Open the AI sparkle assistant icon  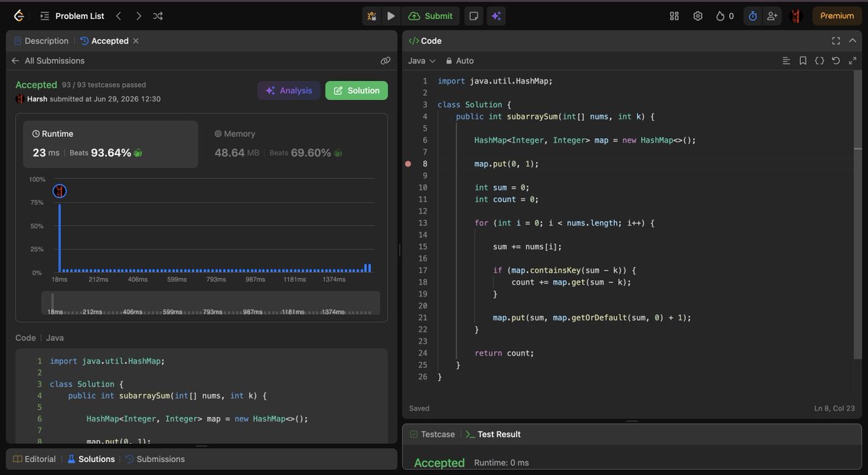tap(495, 16)
